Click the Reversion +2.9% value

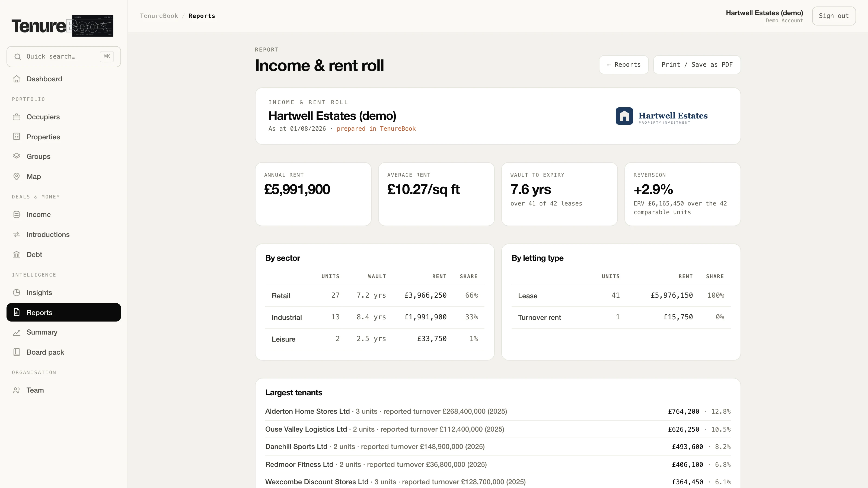click(x=653, y=189)
